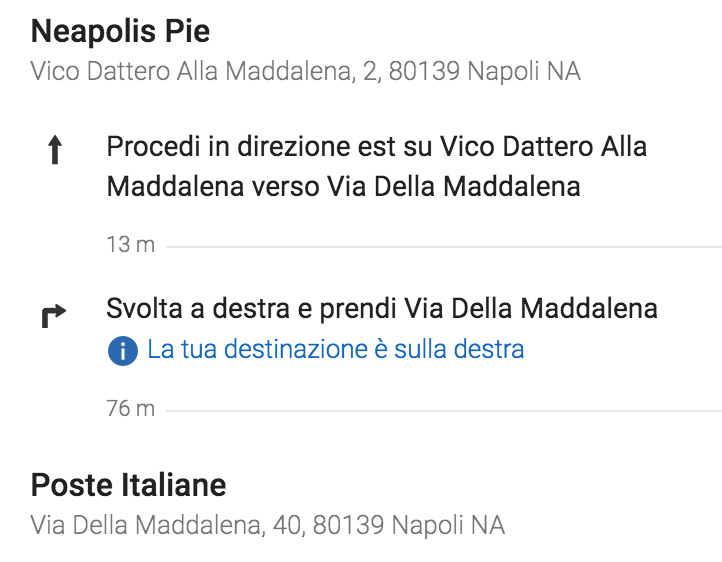
Task: Click the 76 m distance label
Action: tap(131, 409)
